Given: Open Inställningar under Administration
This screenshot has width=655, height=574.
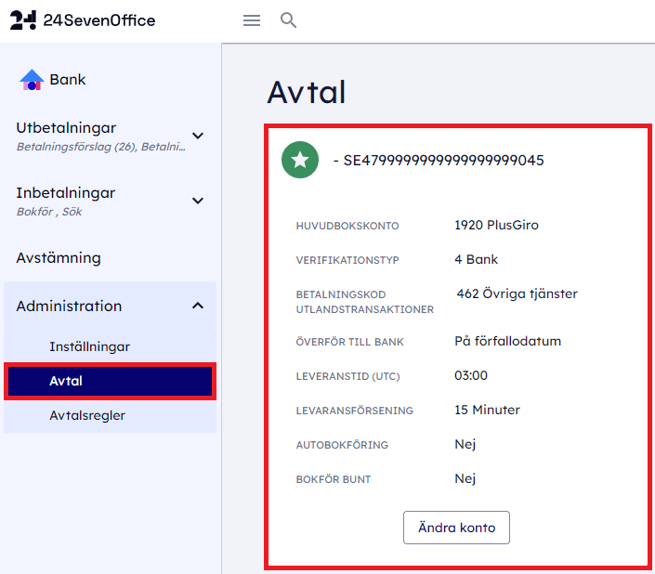Looking at the screenshot, I should (89, 347).
